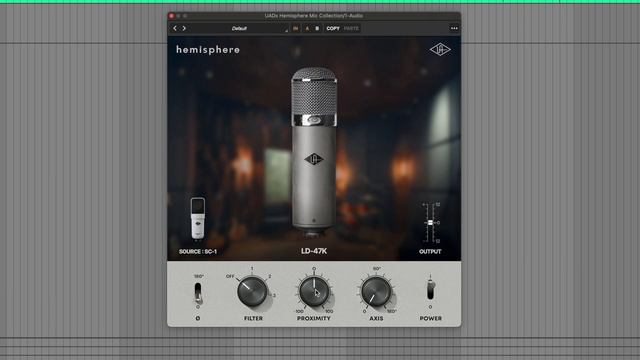This screenshot has width=640, height=360.
Task: Go to the previous preset with left arrow
Action: point(175,28)
